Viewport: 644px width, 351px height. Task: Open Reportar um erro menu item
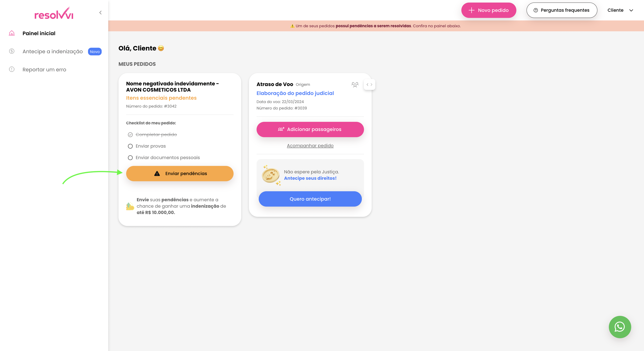(44, 70)
